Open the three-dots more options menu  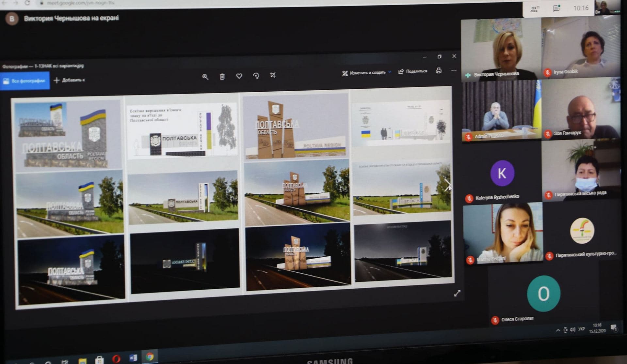tap(454, 70)
